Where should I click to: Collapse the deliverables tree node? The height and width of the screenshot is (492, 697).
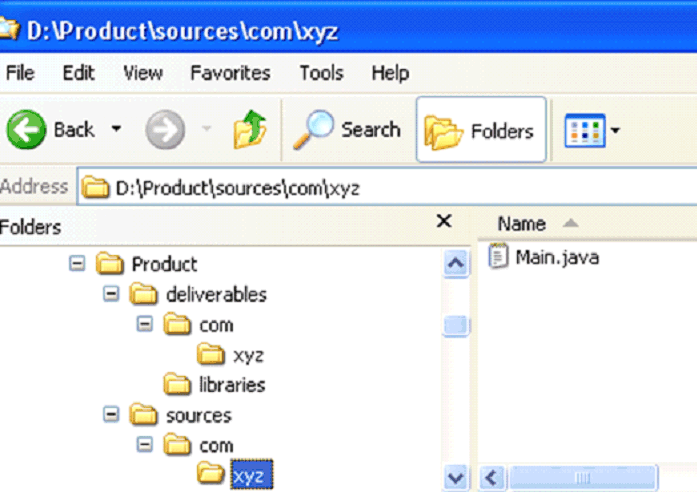click(x=111, y=294)
